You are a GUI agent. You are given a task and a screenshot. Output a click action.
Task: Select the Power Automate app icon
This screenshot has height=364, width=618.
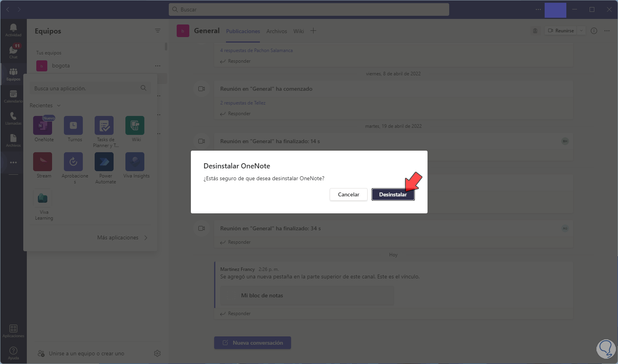coord(104,162)
